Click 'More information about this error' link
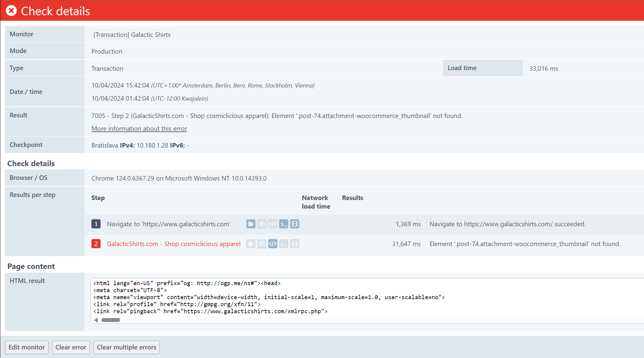 [139, 129]
